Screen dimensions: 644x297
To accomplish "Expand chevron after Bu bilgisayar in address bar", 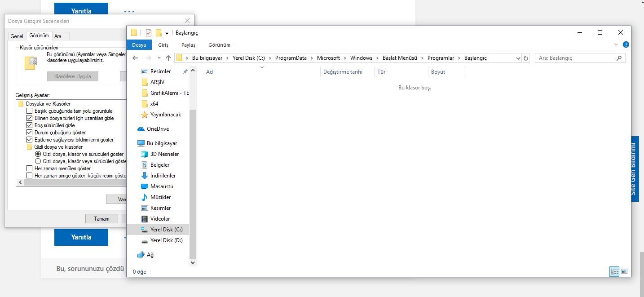I will click(227, 58).
